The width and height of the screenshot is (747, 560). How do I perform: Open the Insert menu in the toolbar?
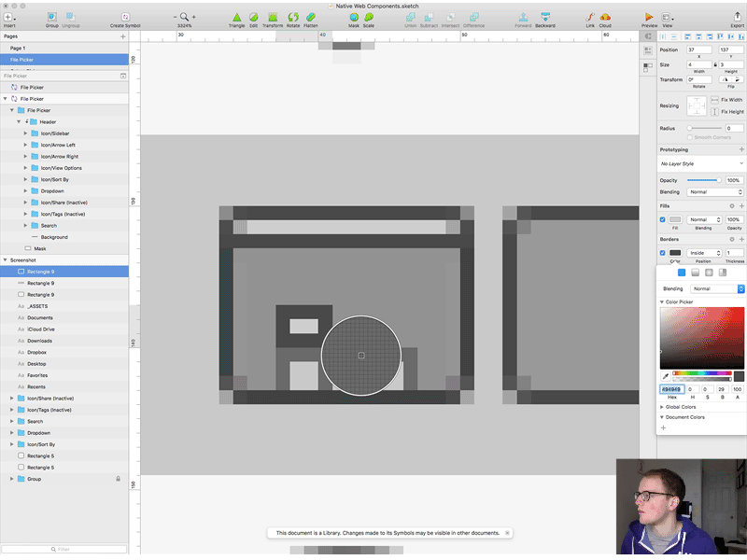coord(7,16)
